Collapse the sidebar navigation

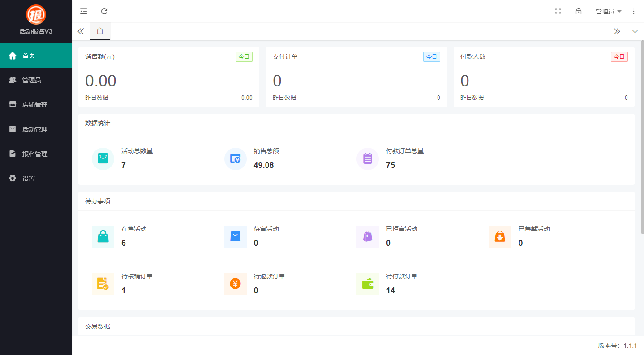click(83, 11)
